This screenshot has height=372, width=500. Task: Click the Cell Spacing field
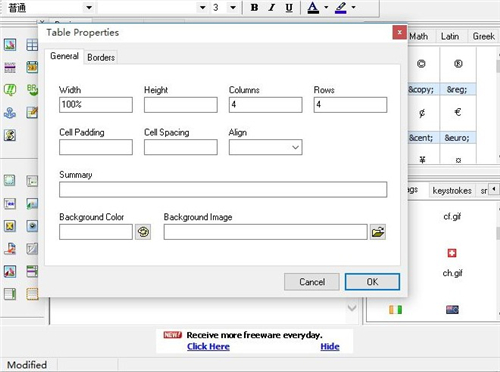click(x=181, y=147)
